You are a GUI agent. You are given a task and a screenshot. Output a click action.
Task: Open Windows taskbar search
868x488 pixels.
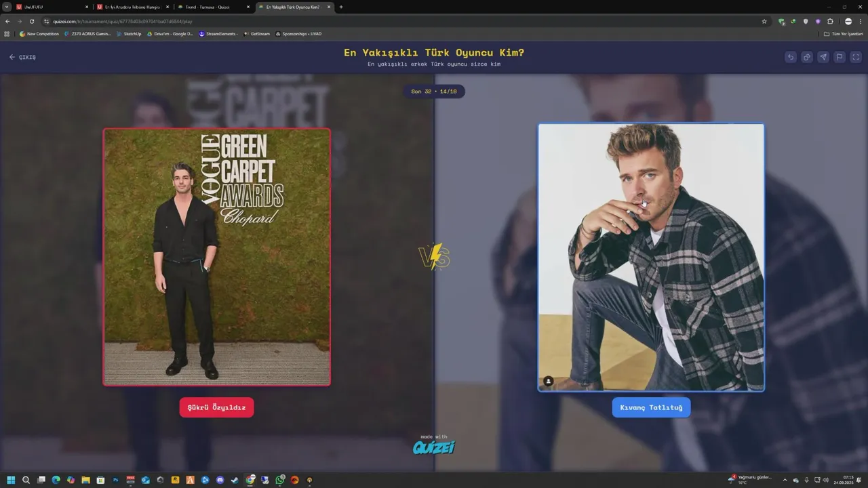point(26,480)
